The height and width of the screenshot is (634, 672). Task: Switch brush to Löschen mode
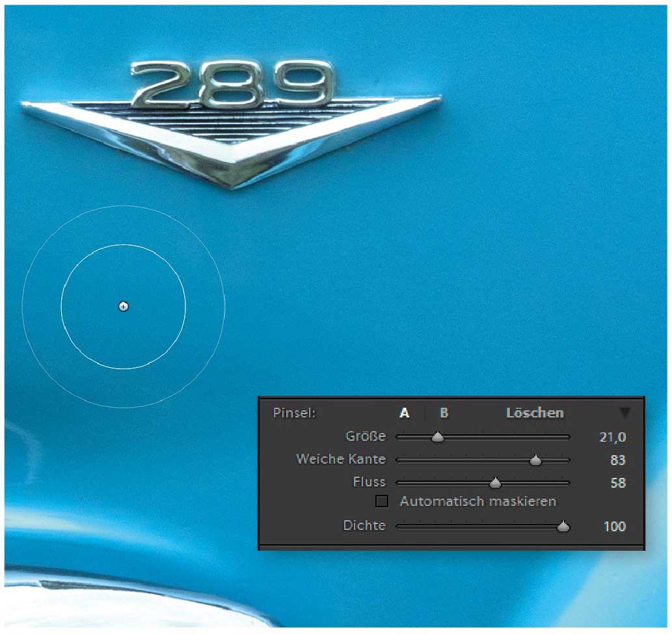point(535,413)
